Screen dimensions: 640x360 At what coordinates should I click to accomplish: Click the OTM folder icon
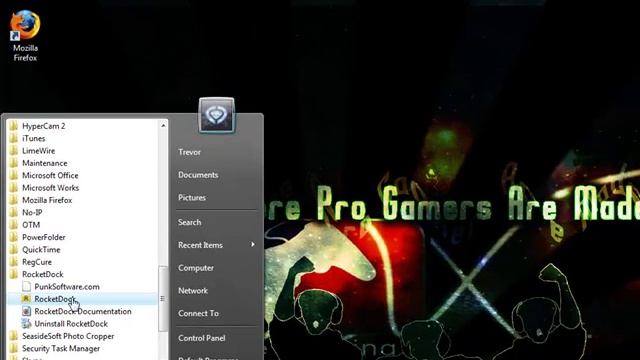click(13, 224)
